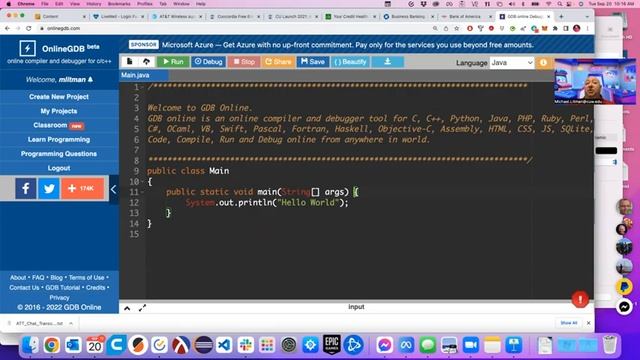The width and height of the screenshot is (640, 360).
Task: Open a new Chrome tab
Action: pyautogui.click(x=561, y=16)
